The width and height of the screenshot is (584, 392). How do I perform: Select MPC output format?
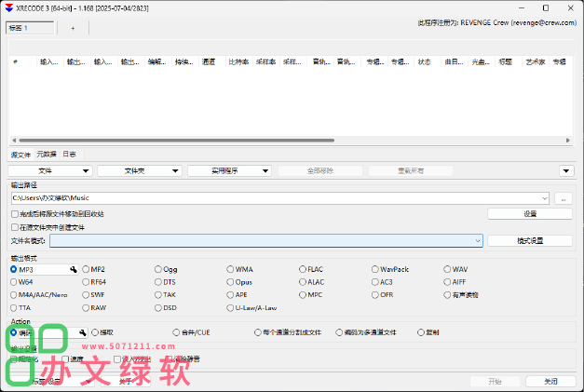tap(311, 295)
